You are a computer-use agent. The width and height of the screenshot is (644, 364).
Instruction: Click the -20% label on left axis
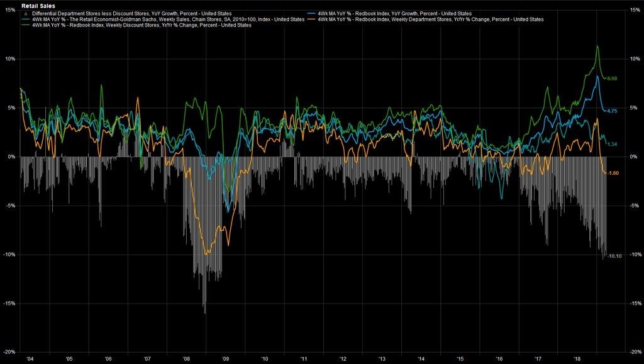click(10, 351)
